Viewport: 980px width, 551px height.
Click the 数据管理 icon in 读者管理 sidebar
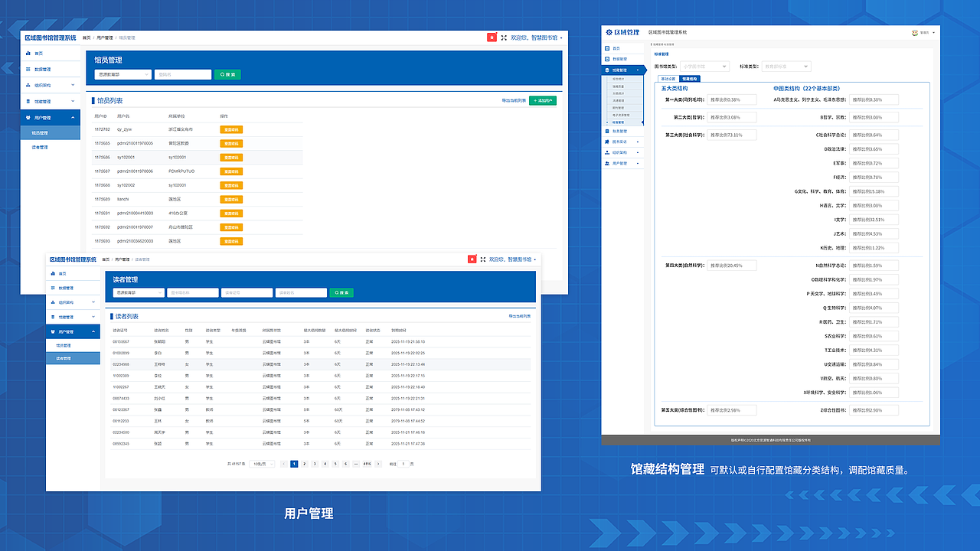click(53, 289)
